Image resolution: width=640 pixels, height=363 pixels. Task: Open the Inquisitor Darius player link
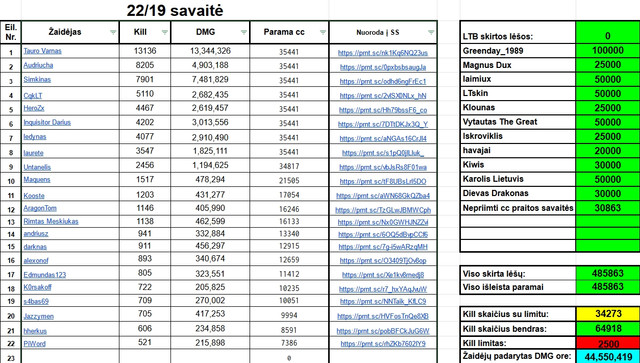(47, 122)
